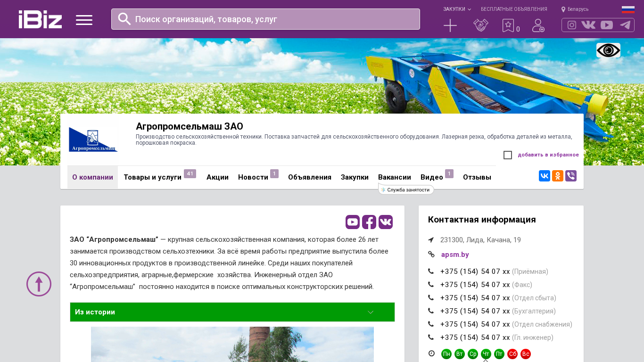Click 'добавить в избранное' link text
The image size is (644, 362).
click(548, 155)
